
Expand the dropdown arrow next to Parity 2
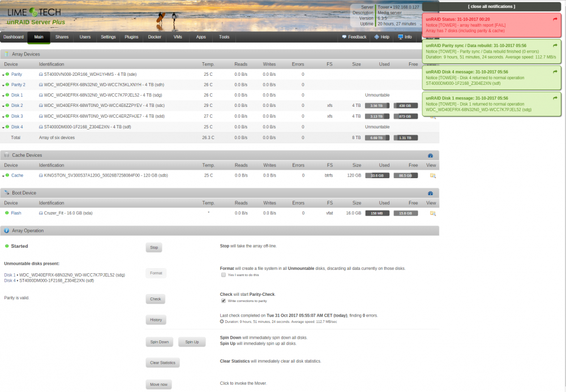[x=3, y=85]
